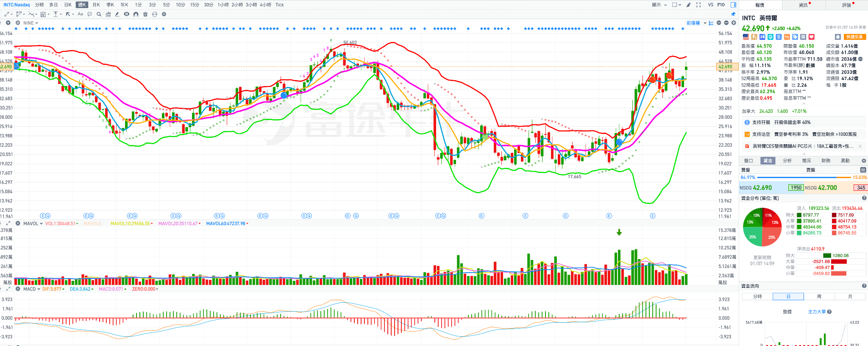Show help for 資金分布 section
Screen dimensions: 868x346
864,198
